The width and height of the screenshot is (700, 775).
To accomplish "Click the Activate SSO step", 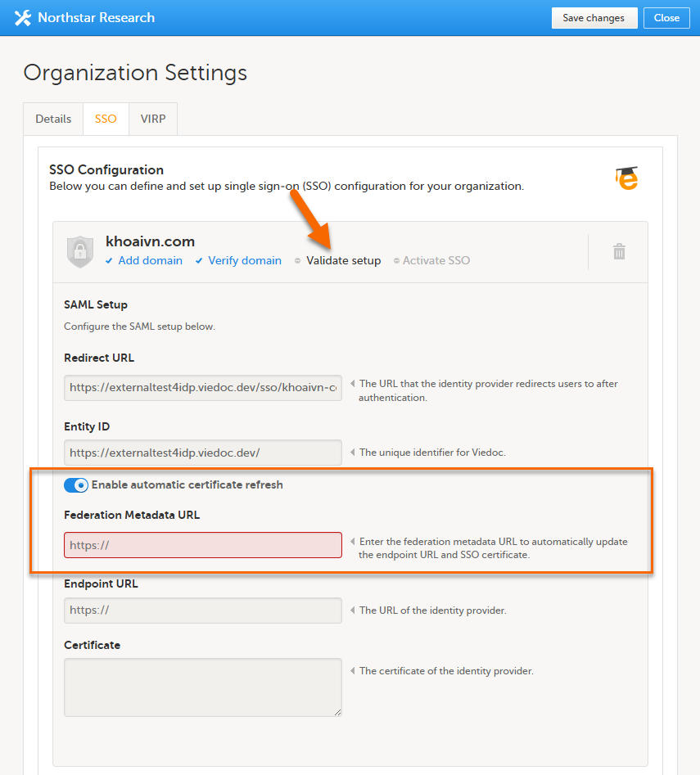I will pos(436,261).
